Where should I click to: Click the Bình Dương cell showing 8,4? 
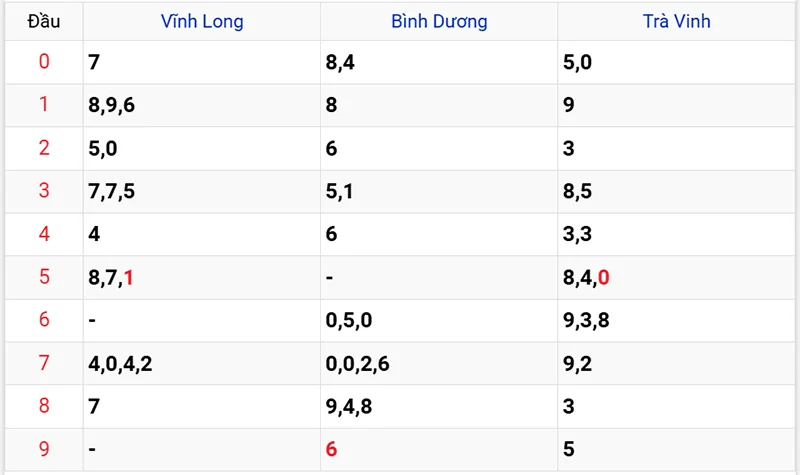(x=340, y=63)
